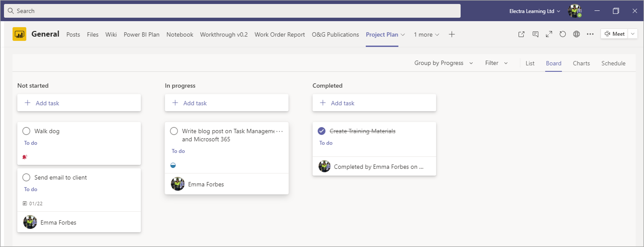Click To do label on Send email card
The width and height of the screenshot is (644, 247).
pyautogui.click(x=30, y=189)
